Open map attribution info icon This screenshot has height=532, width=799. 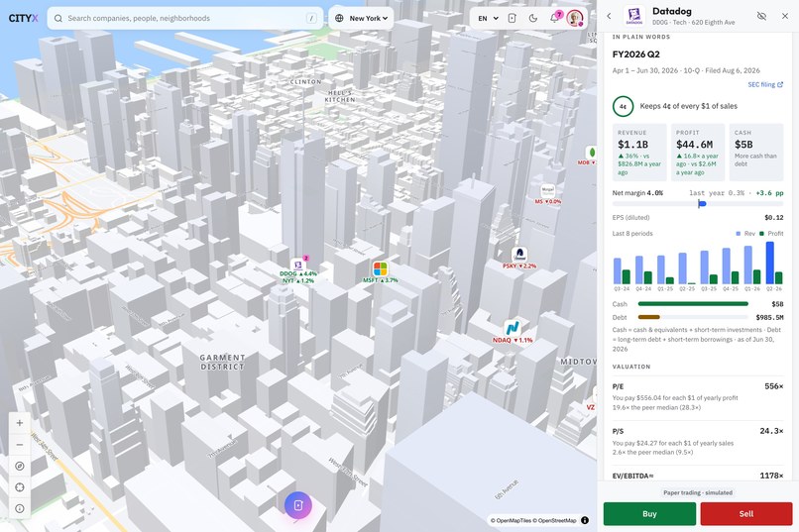[585, 520]
